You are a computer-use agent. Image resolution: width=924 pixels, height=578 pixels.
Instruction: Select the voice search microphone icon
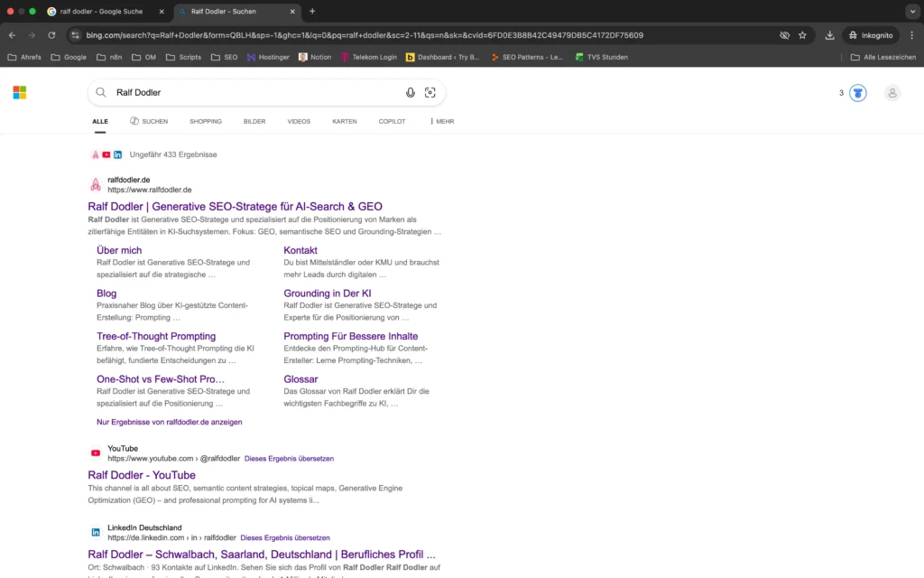point(411,92)
